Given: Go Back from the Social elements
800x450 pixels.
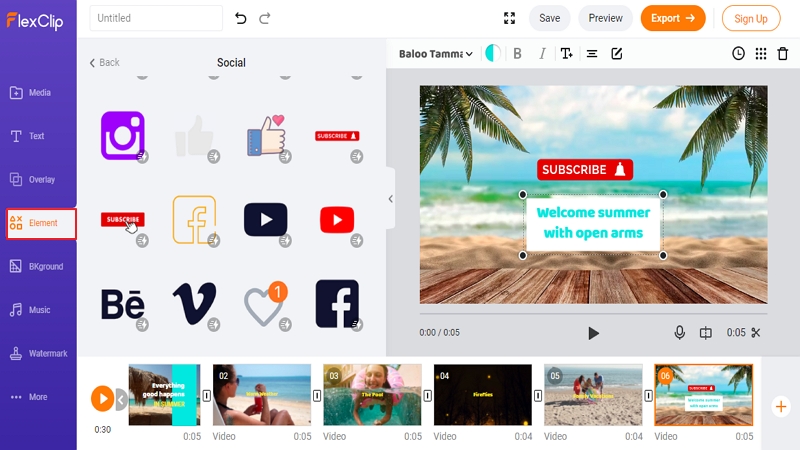Looking at the screenshot, I should [x=105, y=62].
